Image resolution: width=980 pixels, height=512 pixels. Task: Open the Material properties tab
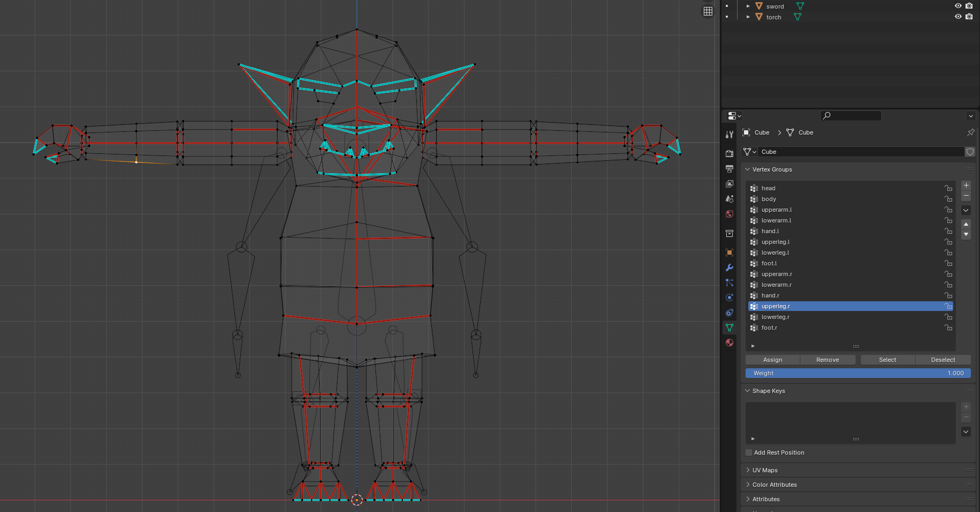pyautogui.click(x=730, y=343)
